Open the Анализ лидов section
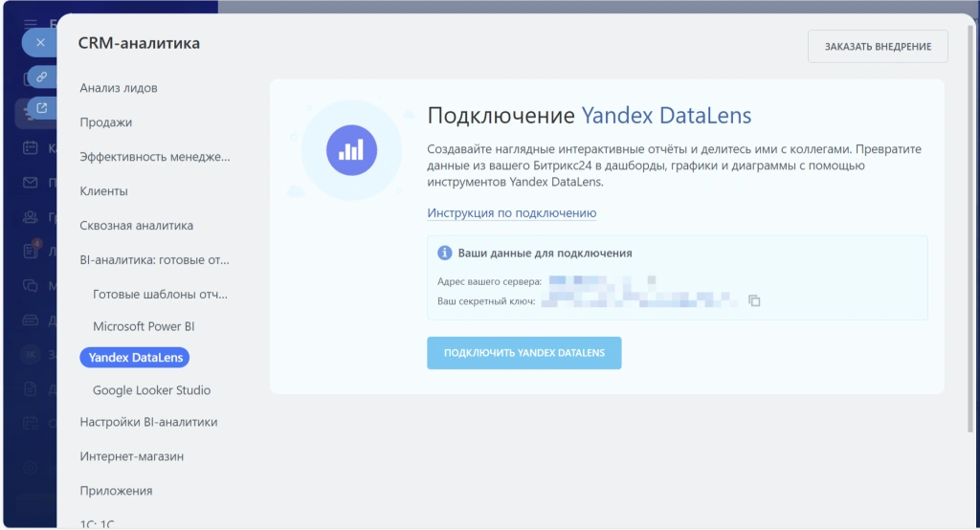 (x=118, y=88)
